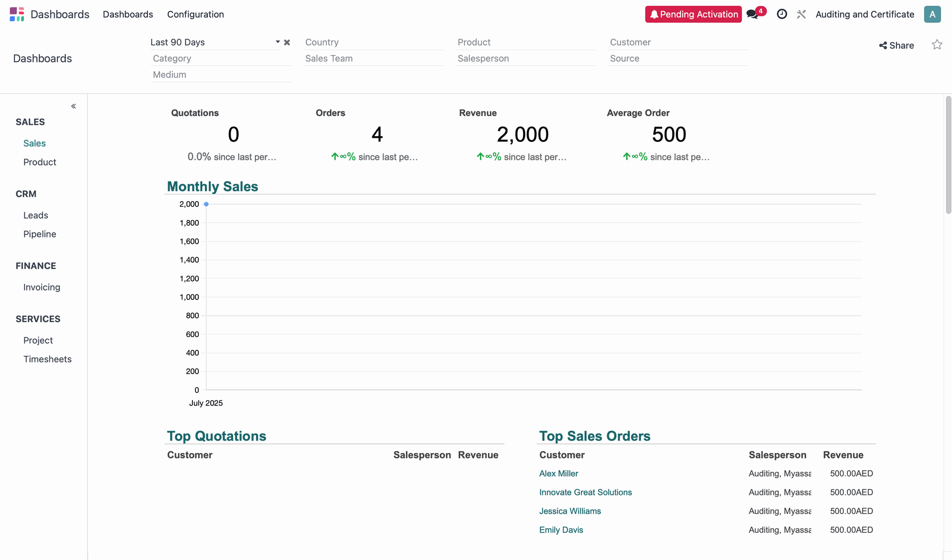Click the Share icon button
The image size is (952, 560).
click(896, 46)
